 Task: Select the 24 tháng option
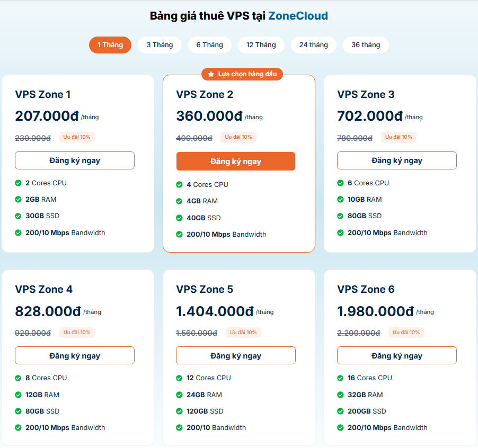[313, 44]
